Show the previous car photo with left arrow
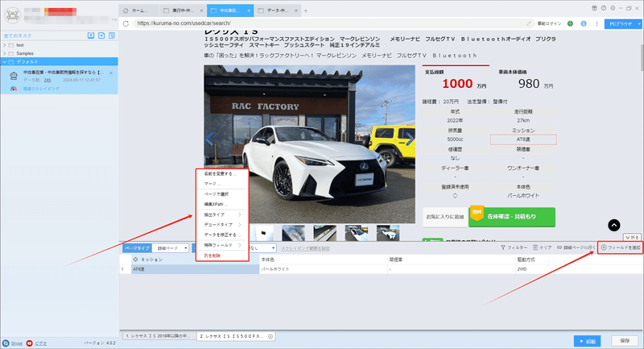 click(x=209, y=139)
